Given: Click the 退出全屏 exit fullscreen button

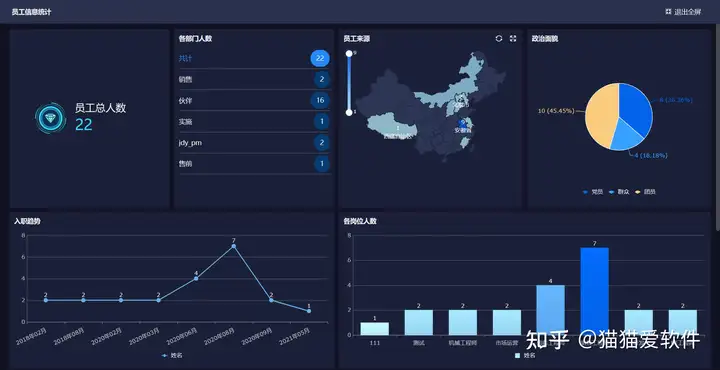Looking at the screenshot, I should coord(683,12).
